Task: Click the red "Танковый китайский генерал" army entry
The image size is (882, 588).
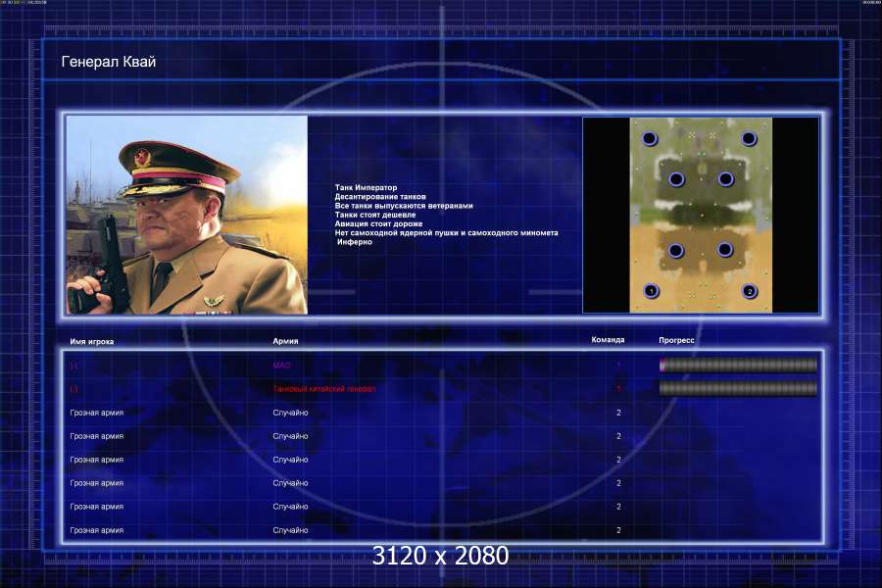Action: (x=323, y=389)
